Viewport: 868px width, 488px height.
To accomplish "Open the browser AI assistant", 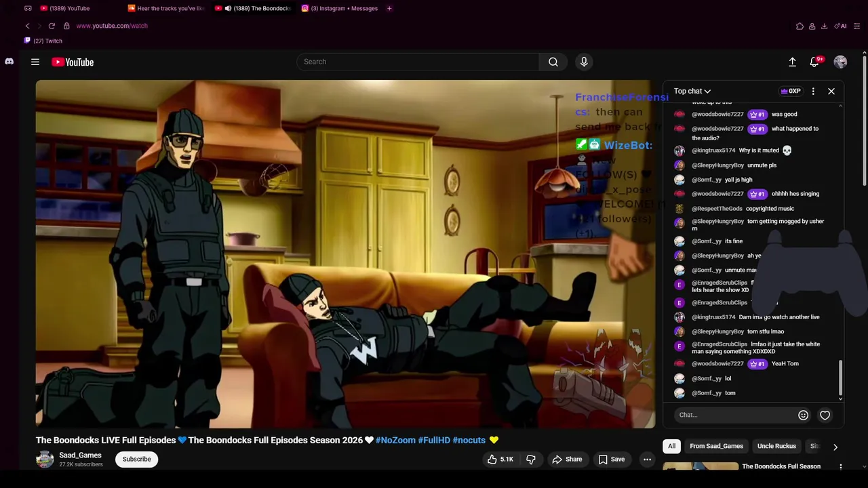I will click(841, 26).
